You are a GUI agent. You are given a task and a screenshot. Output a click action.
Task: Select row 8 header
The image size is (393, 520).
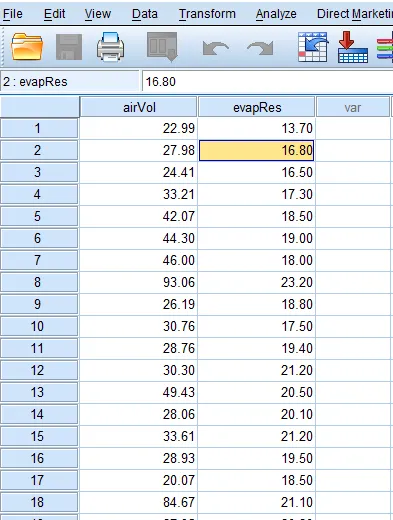(x=39, y=282)
